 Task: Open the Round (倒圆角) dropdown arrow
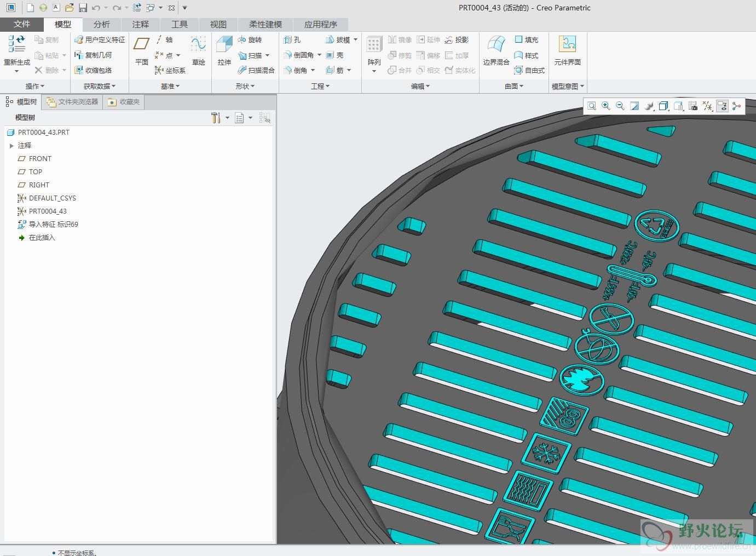click(320, 55)
